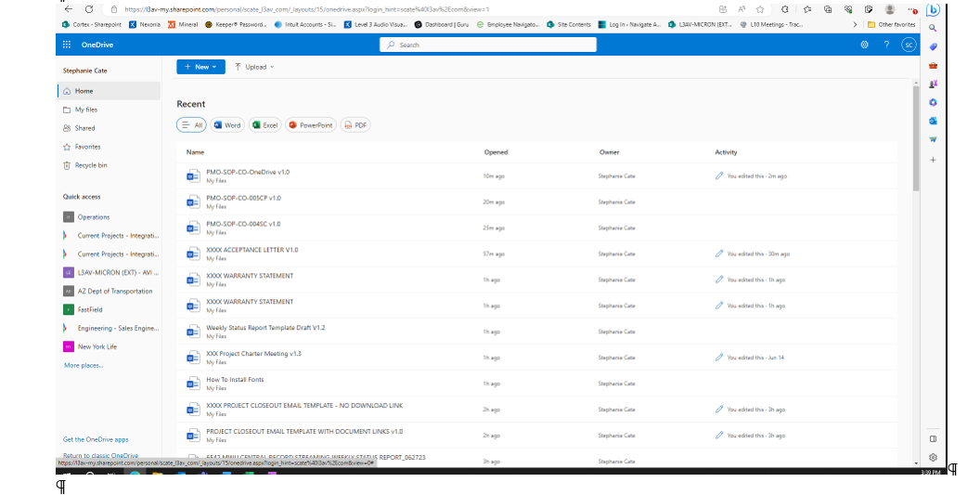Click the browser profile avatar icon
Image resolution: width=980 pixels, height=495 pixels.
point(890,9)
